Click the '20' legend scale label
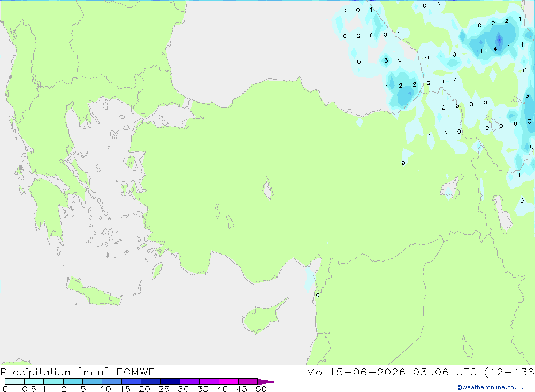Image resolution: width=535 pixels, height=392 pixels. 144,389
